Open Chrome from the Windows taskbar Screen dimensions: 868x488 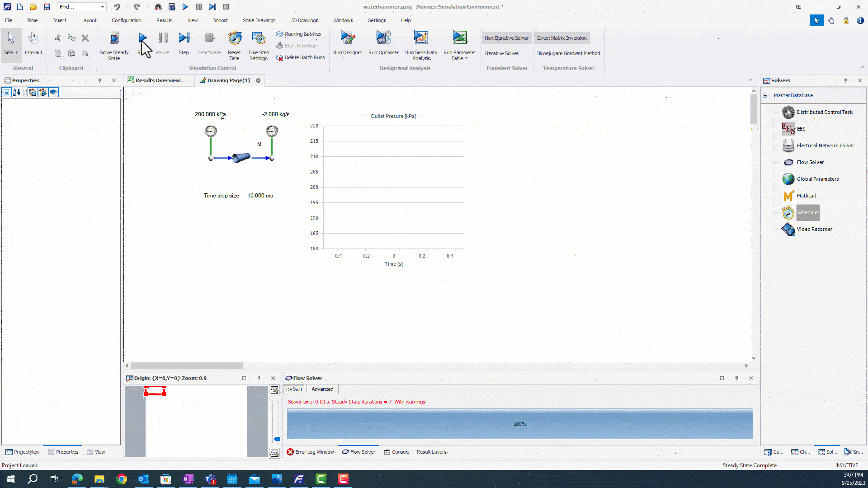[122, 479]
